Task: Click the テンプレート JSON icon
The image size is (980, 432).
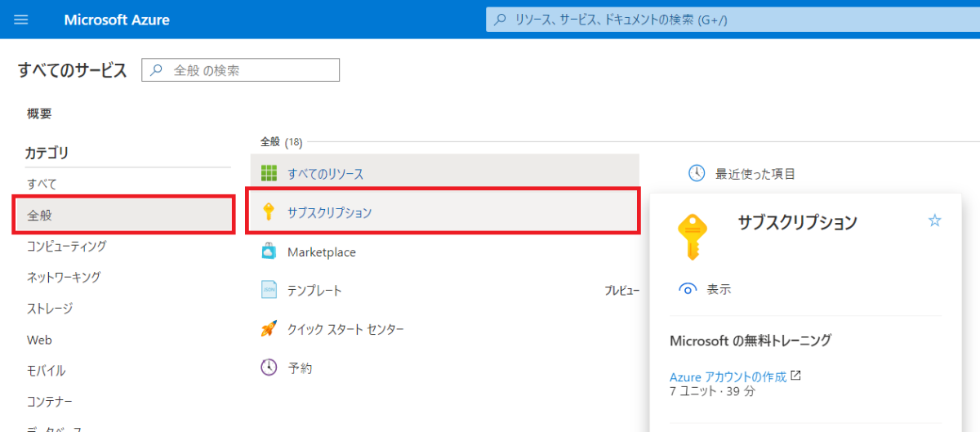Action: pyautogui.click(x=269, y=290)
